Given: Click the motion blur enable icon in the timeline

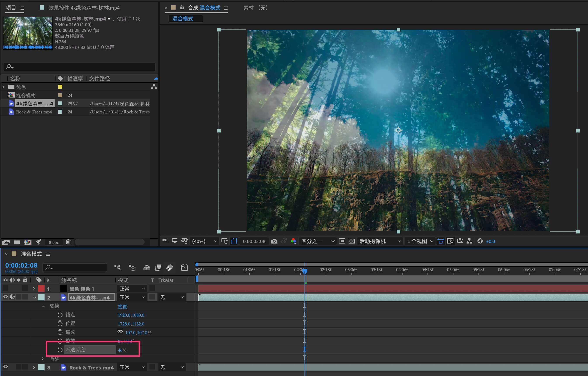Looking at the screenshot, I should pyautogui.click(x=169, y=268).
